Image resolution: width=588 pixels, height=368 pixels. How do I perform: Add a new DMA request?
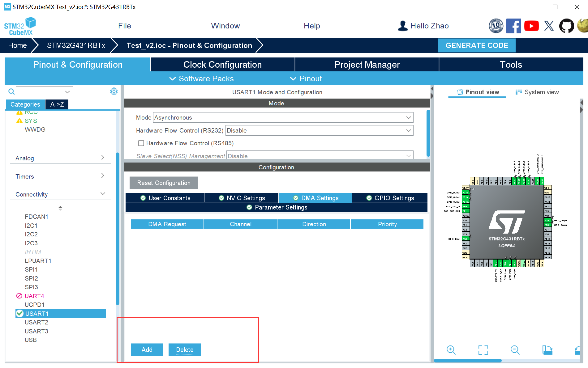(x=147, y=350)
